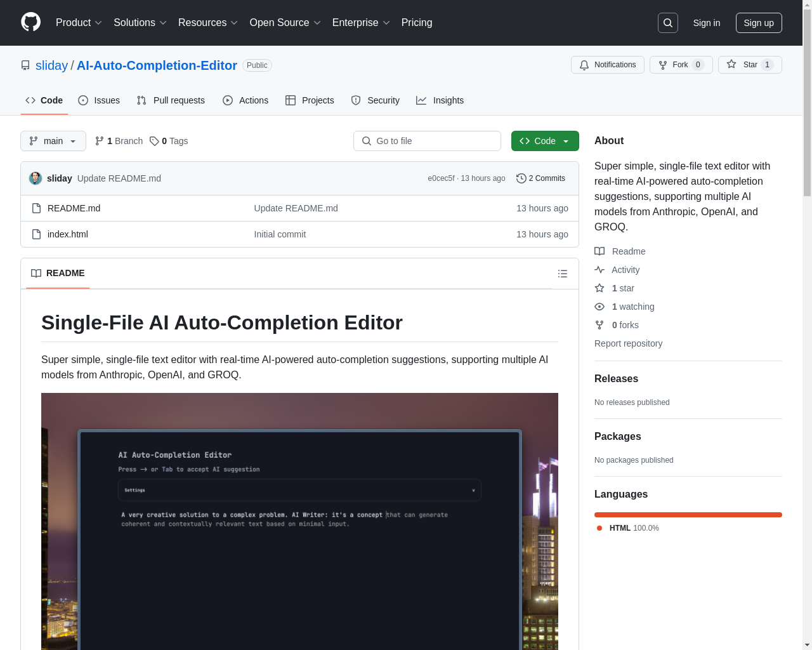
Task: Click the README editor screenshot image
Action: (x=299, y=521)
